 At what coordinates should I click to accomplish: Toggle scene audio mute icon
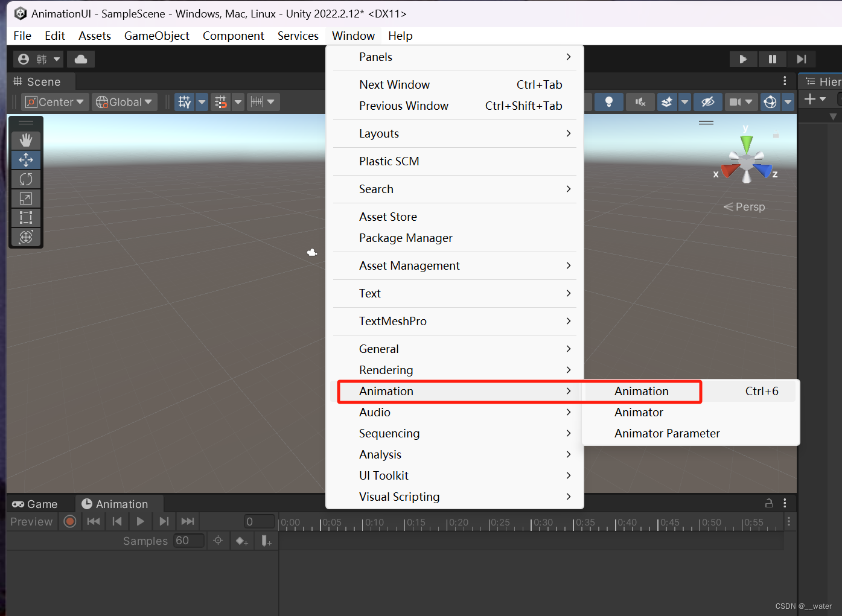[x=640, y=102]
